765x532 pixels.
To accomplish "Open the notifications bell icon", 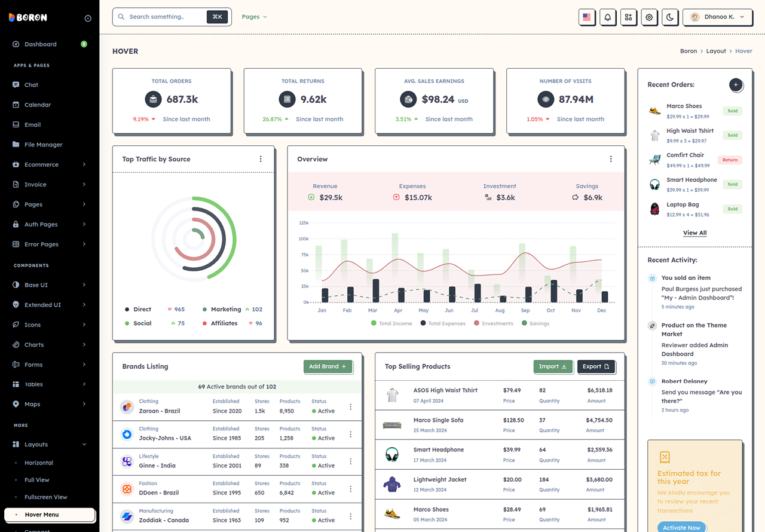I will pos(608,17).
